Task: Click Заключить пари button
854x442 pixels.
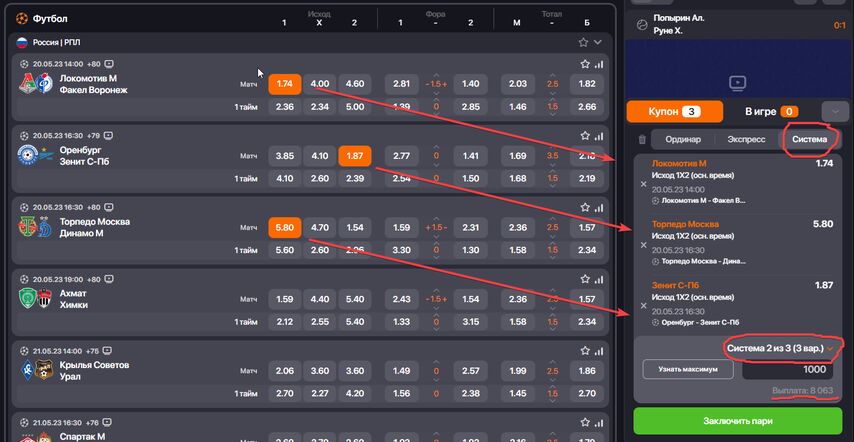Action: point(737,421)
